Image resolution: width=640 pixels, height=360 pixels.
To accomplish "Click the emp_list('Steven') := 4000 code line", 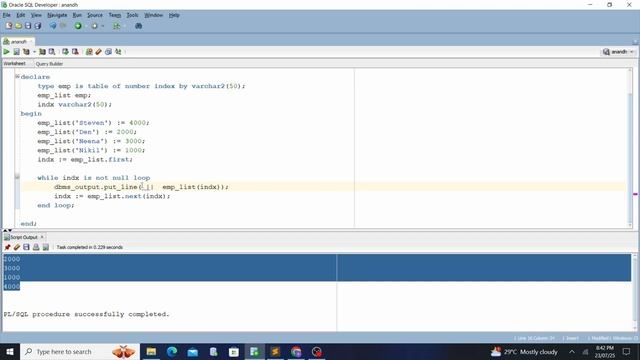I will pyautogui.click(x=93, y=123).
